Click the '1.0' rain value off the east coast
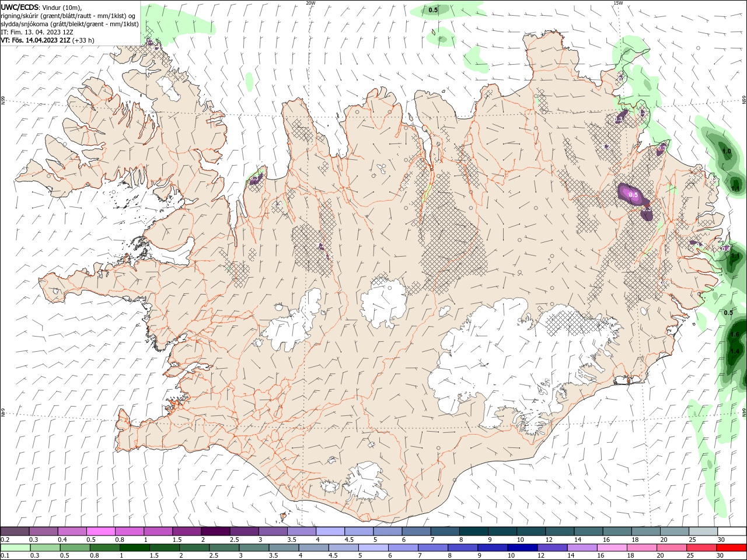The height and width of the screenshot is (560, 747). 727,152
